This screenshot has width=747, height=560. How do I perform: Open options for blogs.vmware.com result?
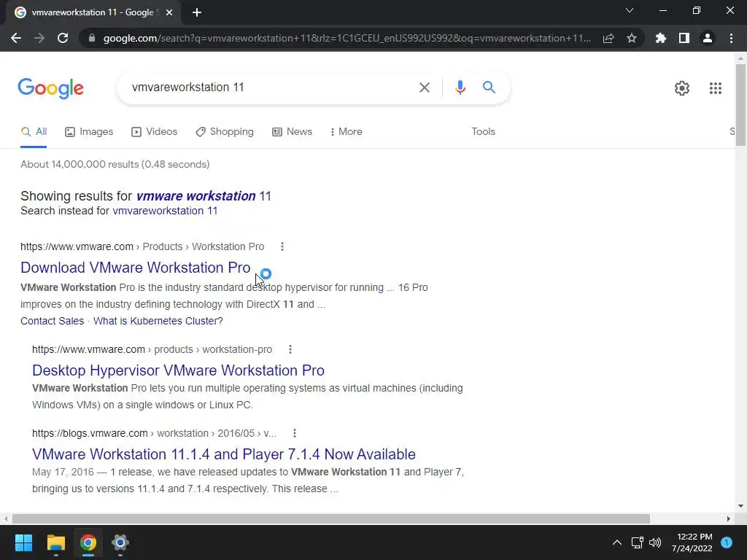(295, 433)
